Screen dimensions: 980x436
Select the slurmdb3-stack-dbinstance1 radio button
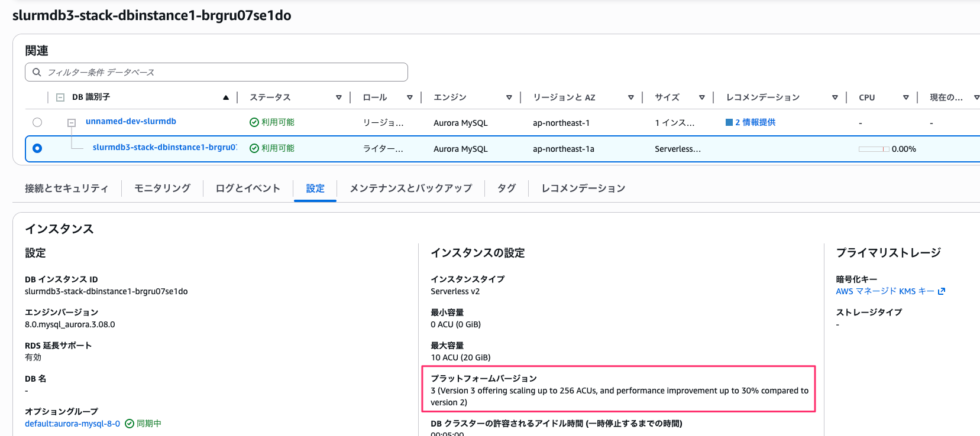pyautogui.click(x=37, y=148)
